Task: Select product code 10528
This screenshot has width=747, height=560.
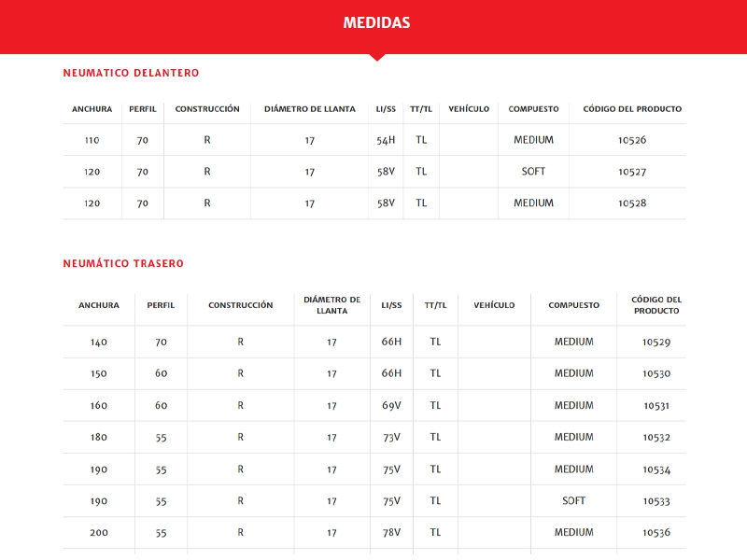Action: (632, 203)
